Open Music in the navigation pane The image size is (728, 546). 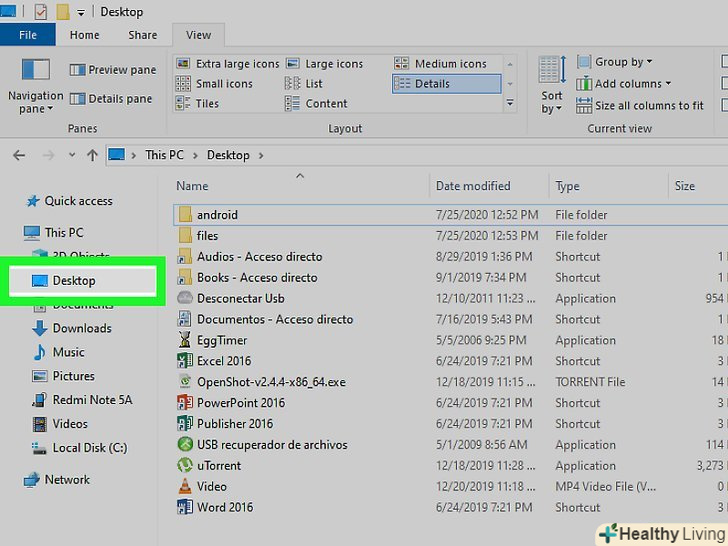(x=58, y=352)
